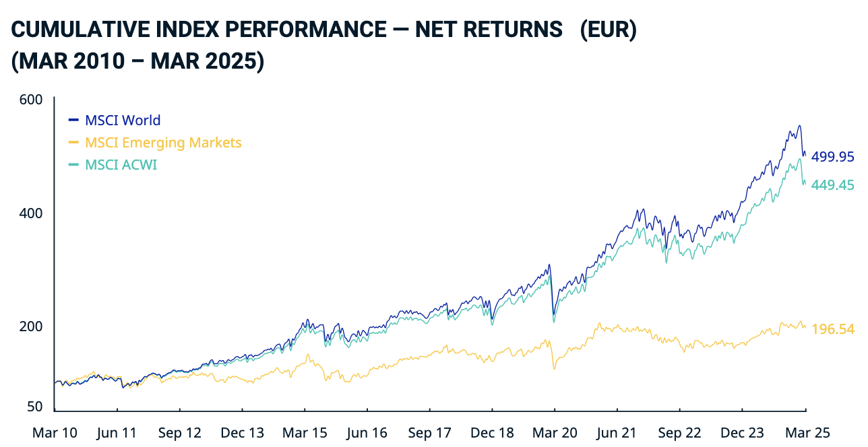Viewport: 868px width, 447px height.
Task: Click the 'Mar 10' x-axis label
Action: 54,432
